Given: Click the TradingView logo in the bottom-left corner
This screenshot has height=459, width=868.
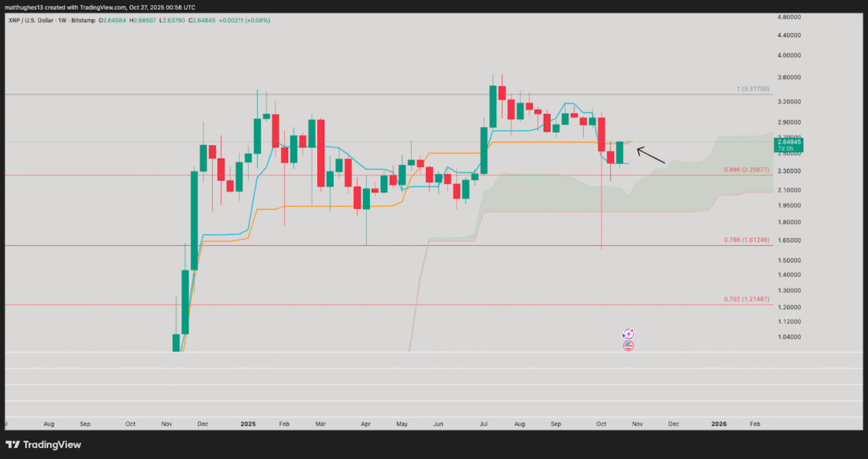Looking at the screenshot, I should pos(43,445).
